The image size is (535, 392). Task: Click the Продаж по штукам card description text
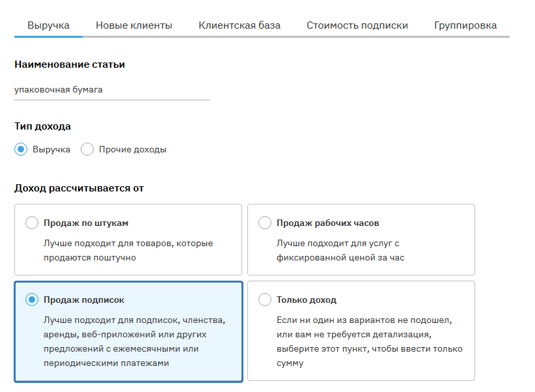click(128, 250)
